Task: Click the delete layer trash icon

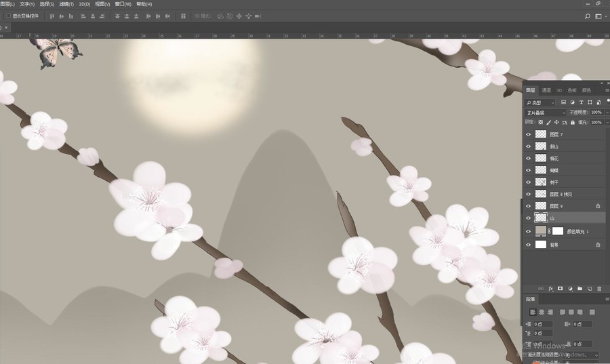Action: (599, 289)
